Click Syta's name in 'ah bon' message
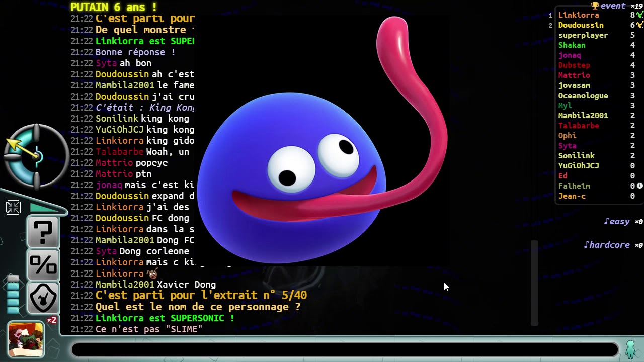This screenshot has height=362, width=644. coord(106,63)
